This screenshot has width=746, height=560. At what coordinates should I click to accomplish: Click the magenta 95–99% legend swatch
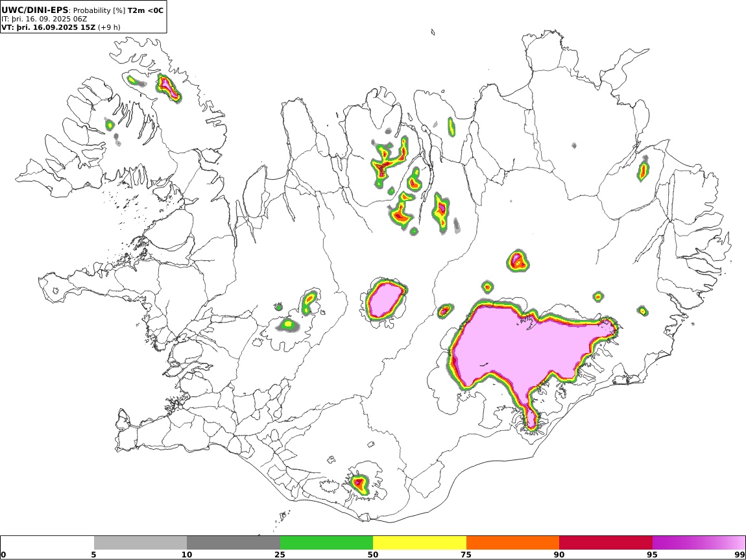click(699, 543)
